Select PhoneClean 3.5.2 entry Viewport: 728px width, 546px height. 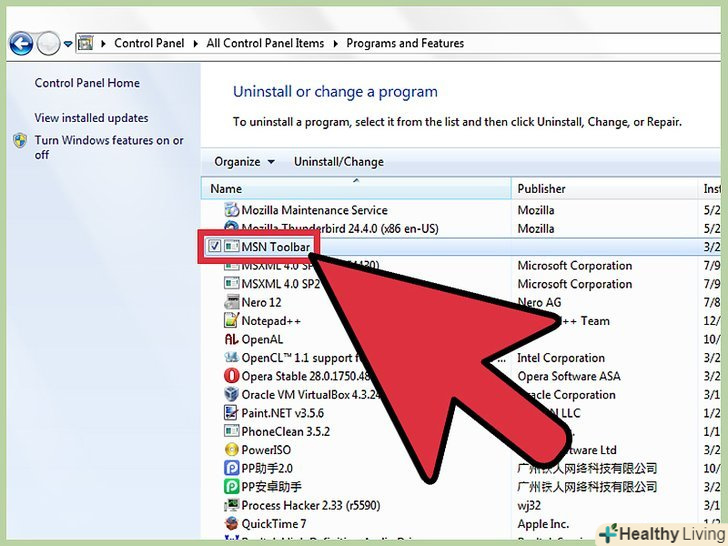point(286,431)
